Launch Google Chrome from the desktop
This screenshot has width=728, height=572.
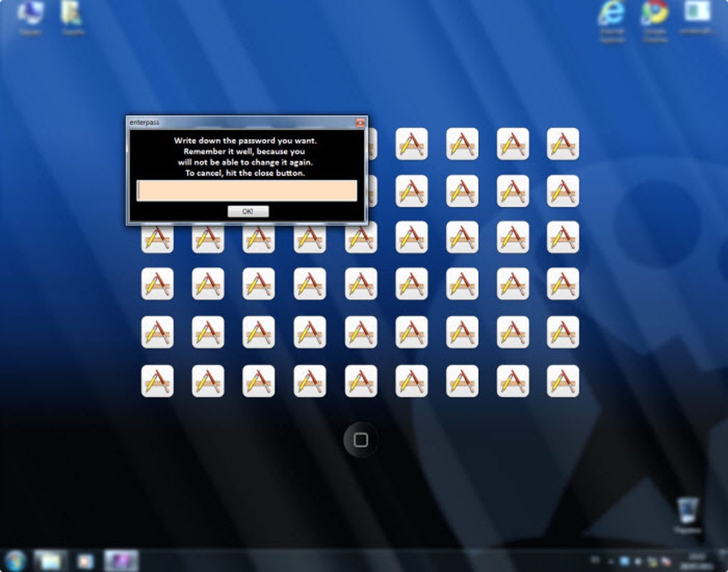pos(654,21)
